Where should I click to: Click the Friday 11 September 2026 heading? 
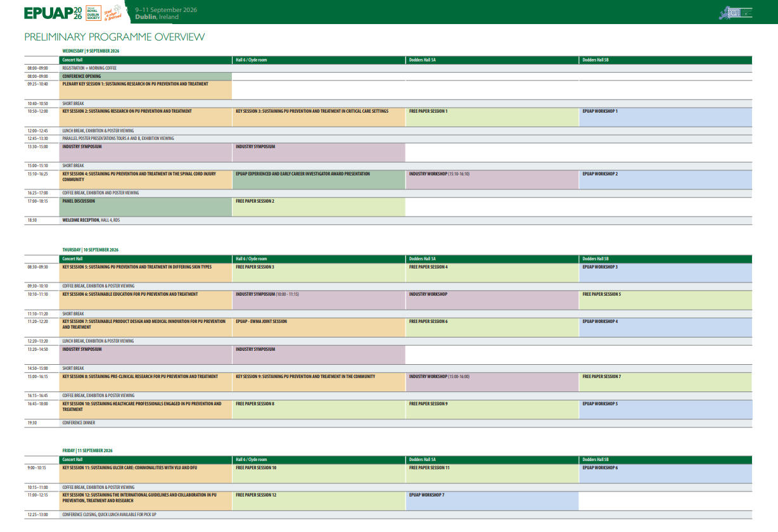point(87,450)
